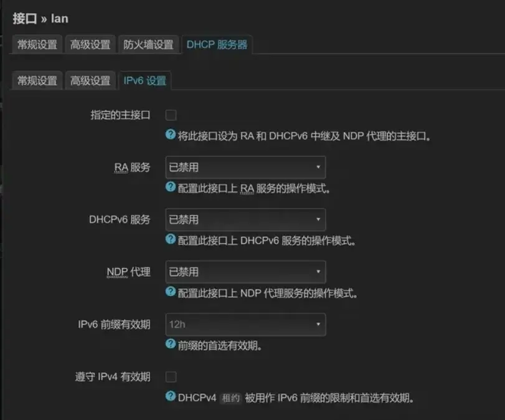Click the 租约 tag in the DHCPv4 description
The width and height of the screenshot is (505, 420).
point(231,398)
